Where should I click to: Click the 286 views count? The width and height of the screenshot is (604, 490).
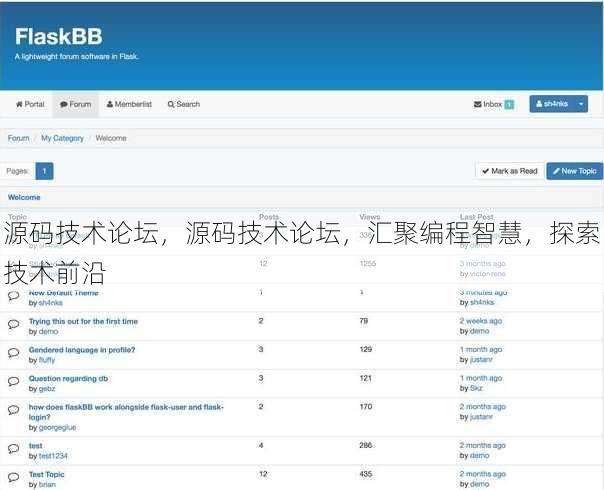366,445
